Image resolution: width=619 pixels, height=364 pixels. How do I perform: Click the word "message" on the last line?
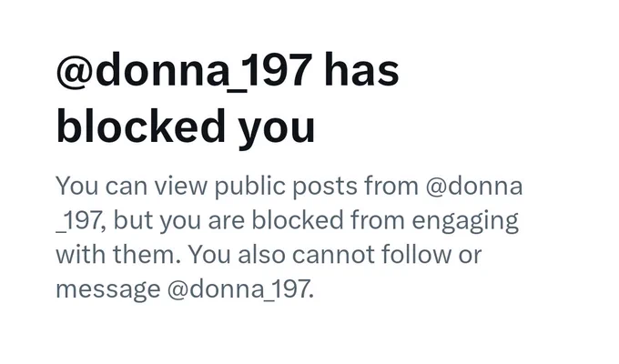tap(108, 290)
